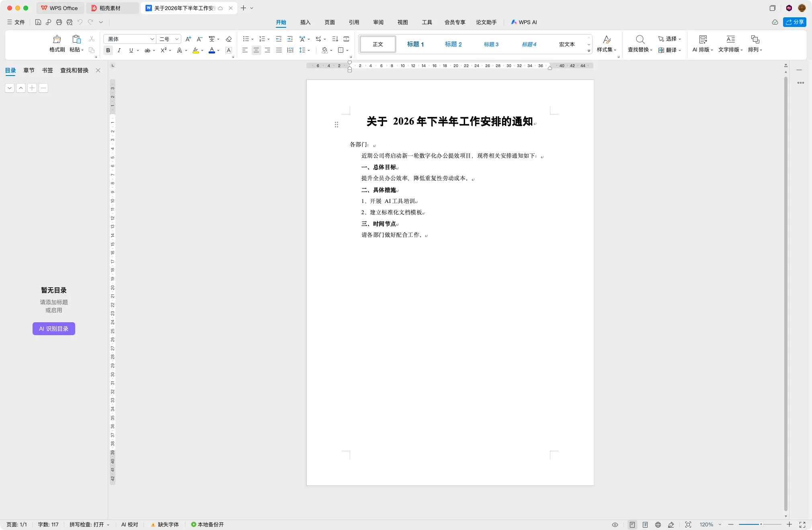Open the font name 黑体 dropdown
The width and height of the screenshot is (812, 530).
pos(152,39)
